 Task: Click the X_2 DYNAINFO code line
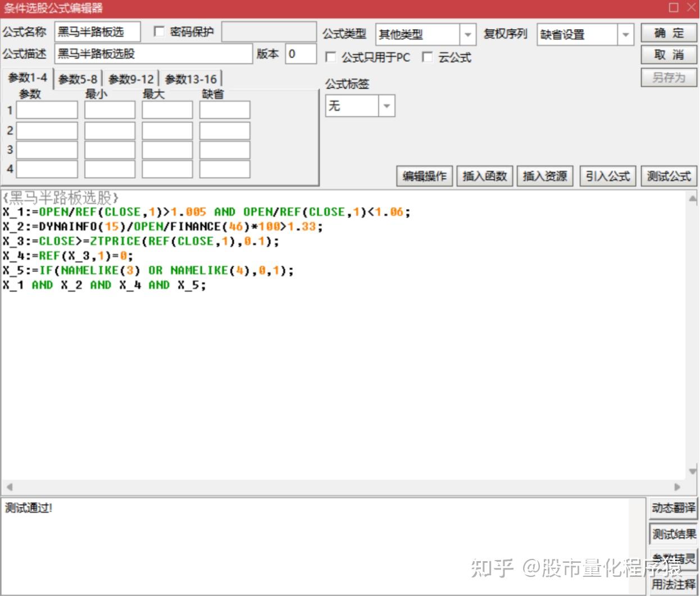[x=163, y=227]
